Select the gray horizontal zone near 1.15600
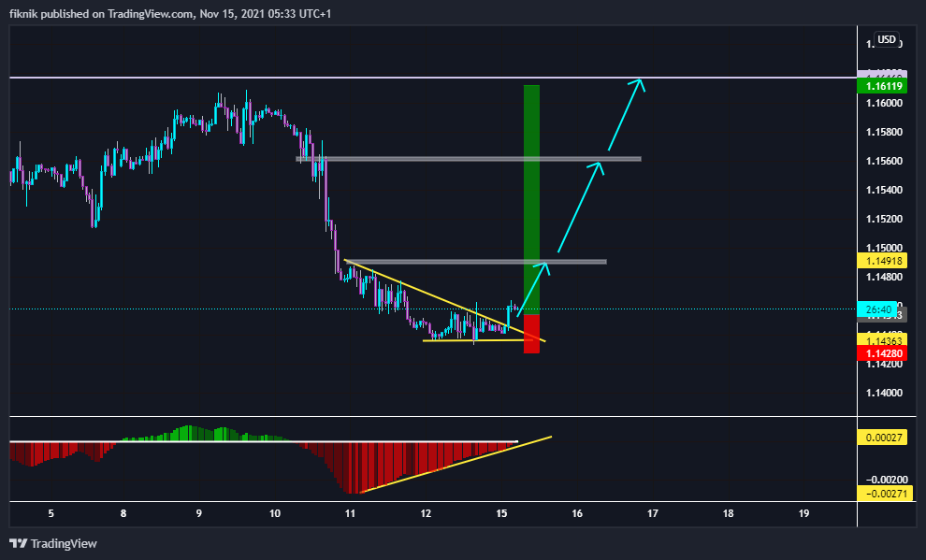 [x=469, y=159]
